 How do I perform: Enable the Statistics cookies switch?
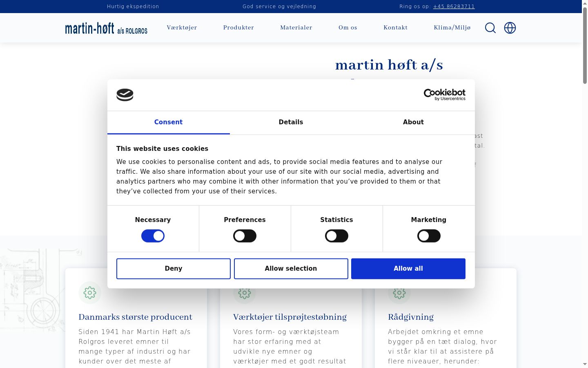click(x=336, y=236)
